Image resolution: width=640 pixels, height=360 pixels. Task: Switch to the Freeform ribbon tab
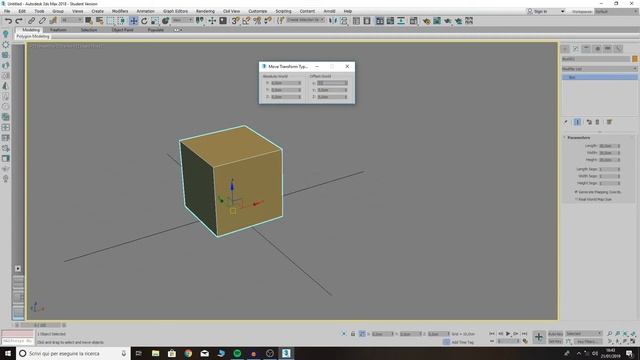pyautogui.click(x=58, y=30)
